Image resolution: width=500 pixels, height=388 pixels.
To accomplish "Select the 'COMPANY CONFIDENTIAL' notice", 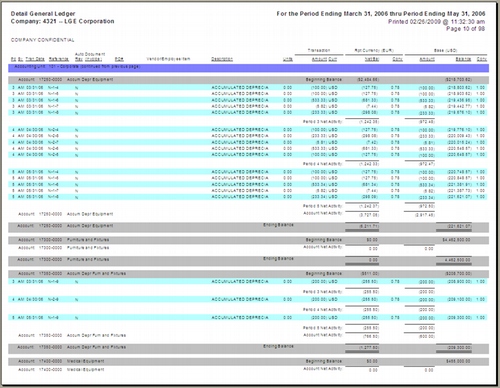I will coord(43,40).
